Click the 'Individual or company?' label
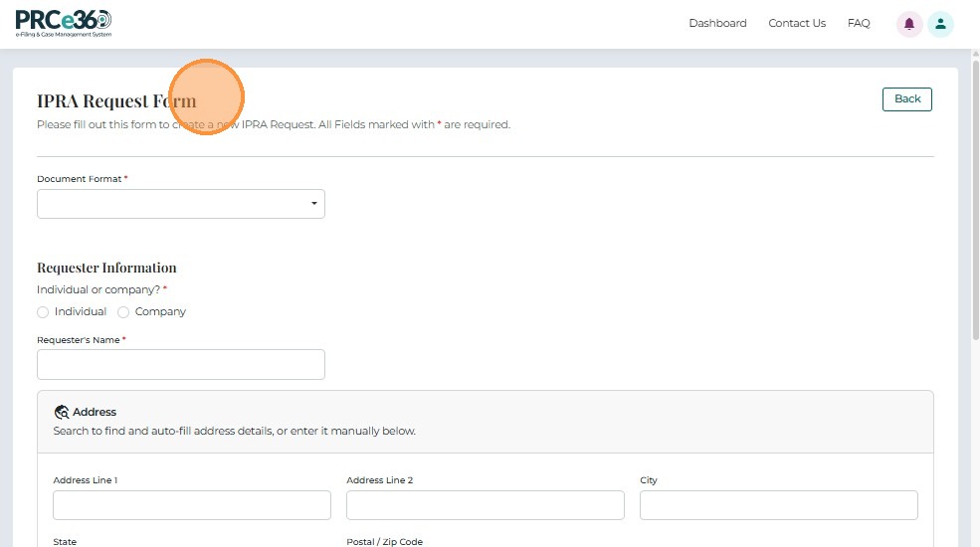This screenshot has height=547, width=980. click(x=98, y=289)
